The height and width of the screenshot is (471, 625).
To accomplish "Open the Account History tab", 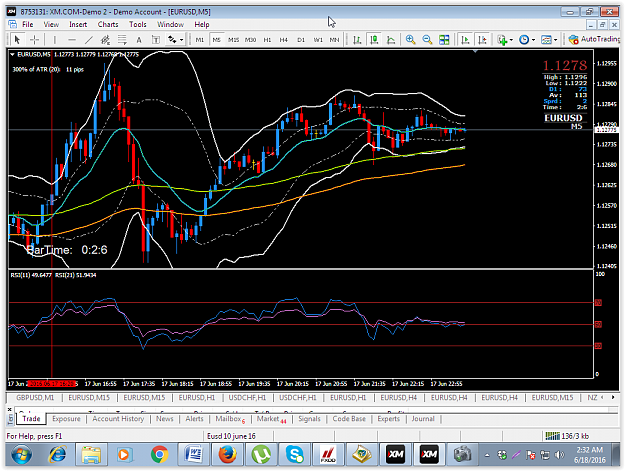I will pos(118,419).
